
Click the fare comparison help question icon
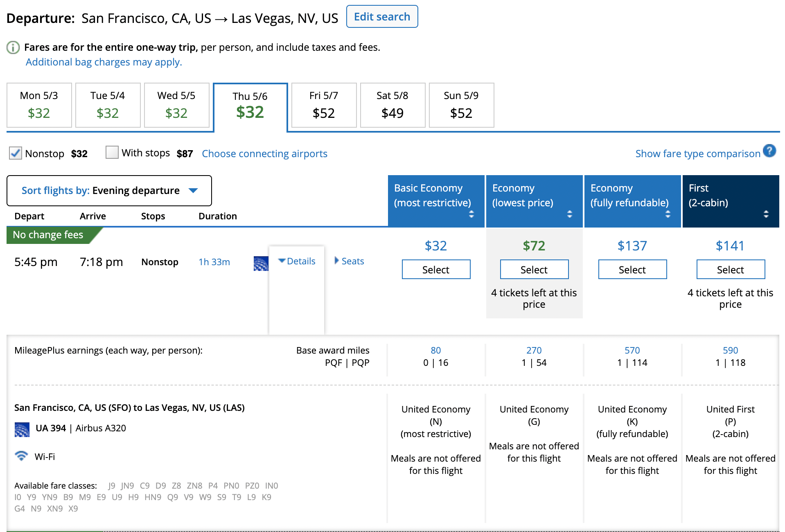[x=769, y=151]
